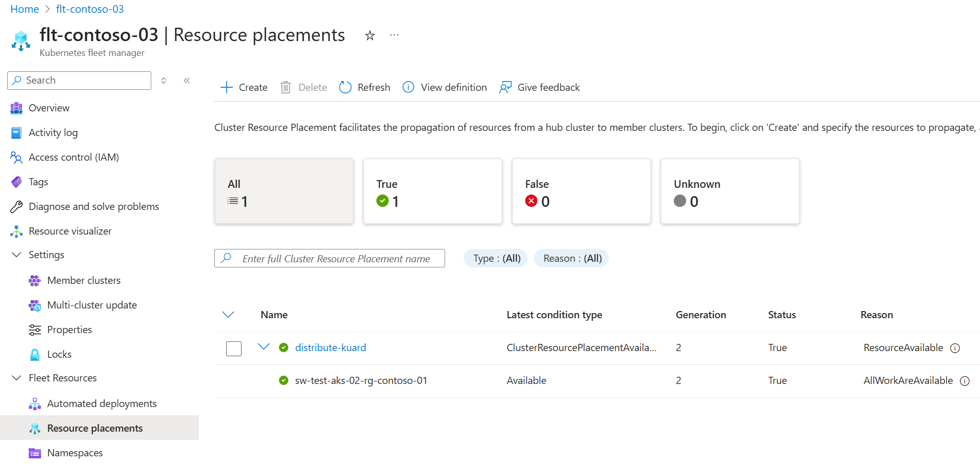Click the Activity log icon
980x464 pixels.
point(16,132)
